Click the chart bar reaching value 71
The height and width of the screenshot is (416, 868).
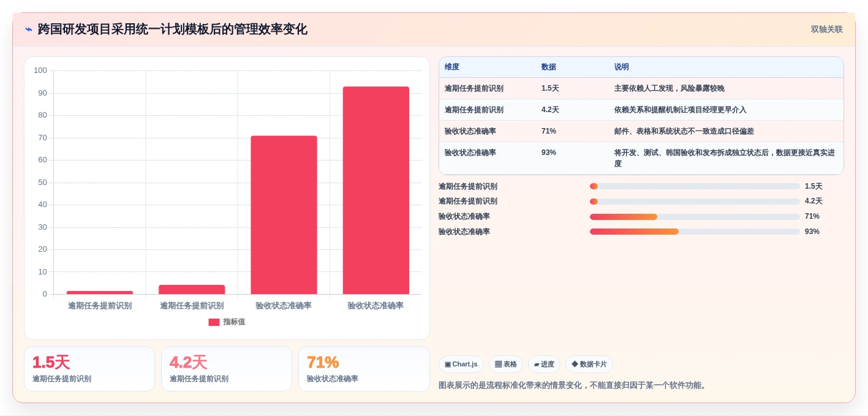tap(284, 215)
